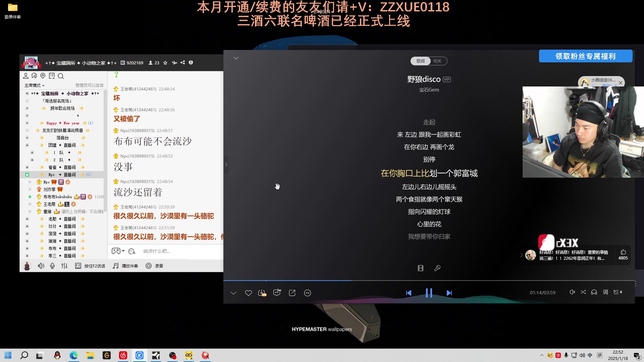
Task: Select the 团建 直播间 channel
Action: tap(62, 145)
